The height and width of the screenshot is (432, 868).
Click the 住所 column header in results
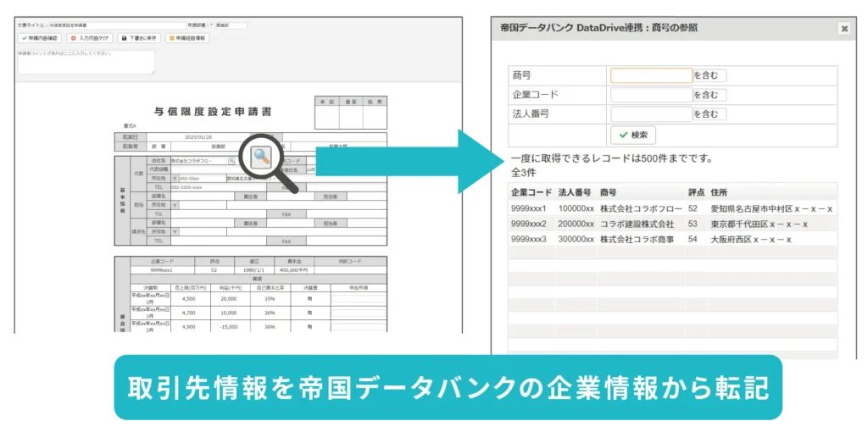click(719, 192)
